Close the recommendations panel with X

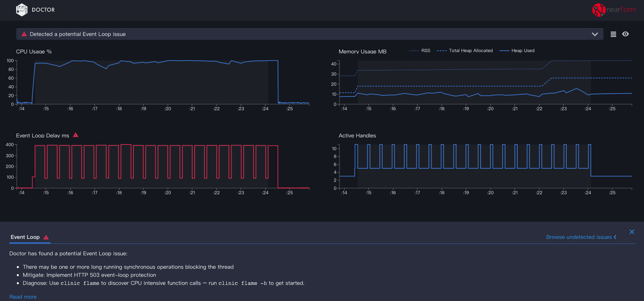point(632,232)
